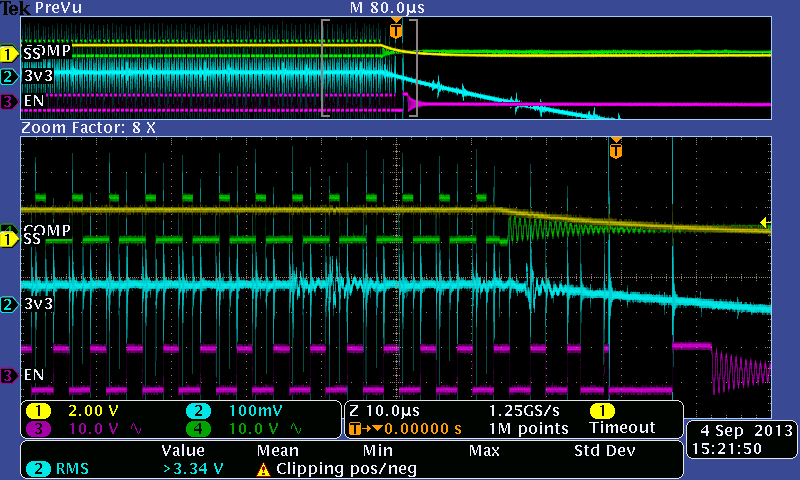This screenshot has width=800, height=480.
Task: Click the Max column header
Action: click(484, 450)
